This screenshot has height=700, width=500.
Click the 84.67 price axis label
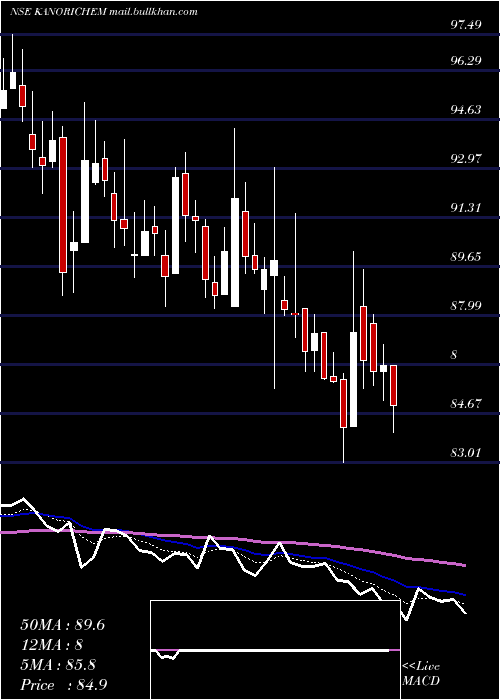[x=466, y=404]
